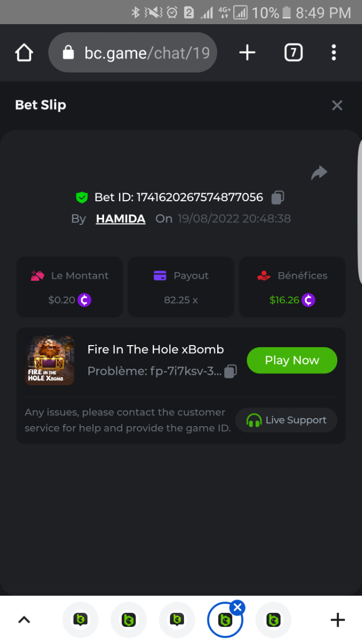Switch to the third bc.game tab
The width and height of the screenshot is (362, 644).
click(177, 620)
